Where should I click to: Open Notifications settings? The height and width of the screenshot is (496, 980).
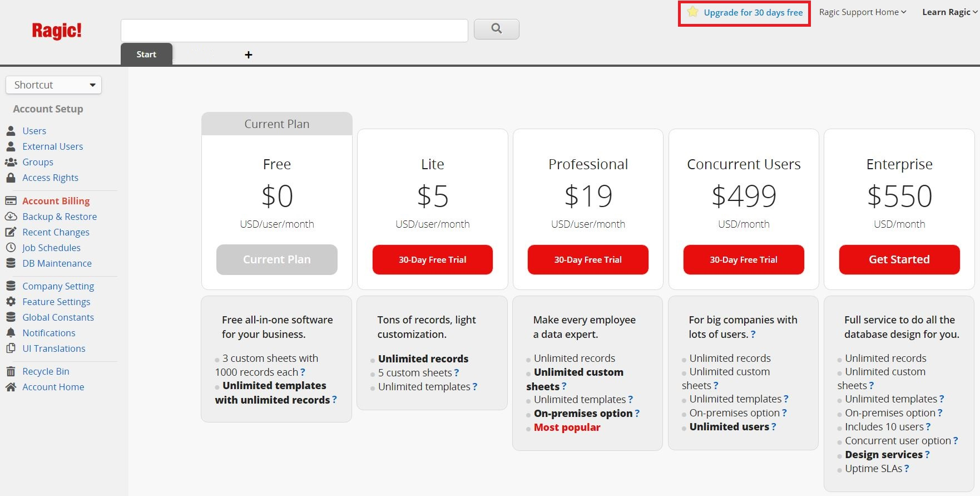(49, 333)
